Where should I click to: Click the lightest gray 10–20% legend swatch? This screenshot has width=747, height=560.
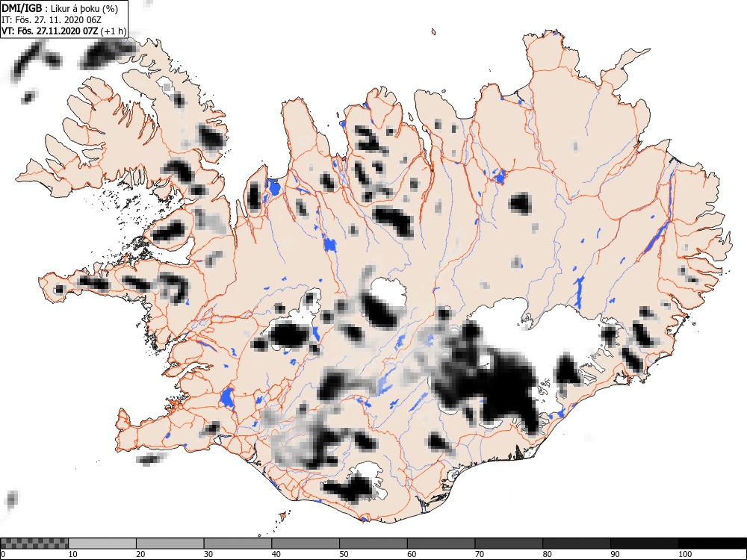pos(102,544)
